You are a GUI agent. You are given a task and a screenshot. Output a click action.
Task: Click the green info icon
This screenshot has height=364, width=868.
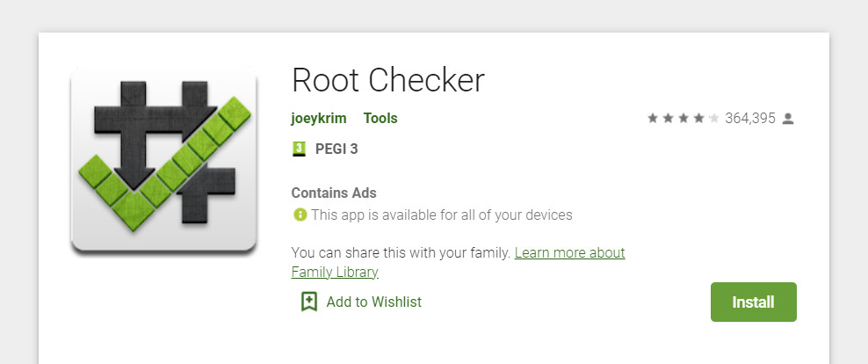[x=300, y=215]
